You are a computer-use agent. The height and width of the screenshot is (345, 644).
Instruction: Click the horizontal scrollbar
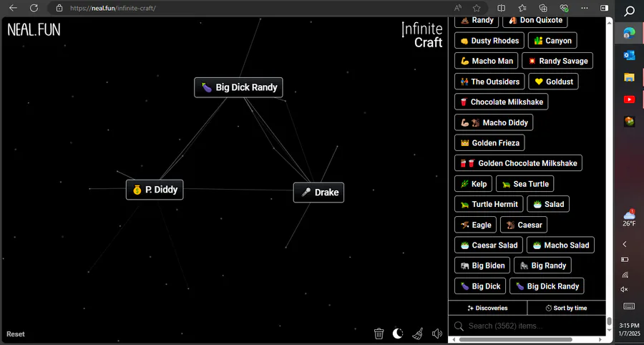click(515, 340)
